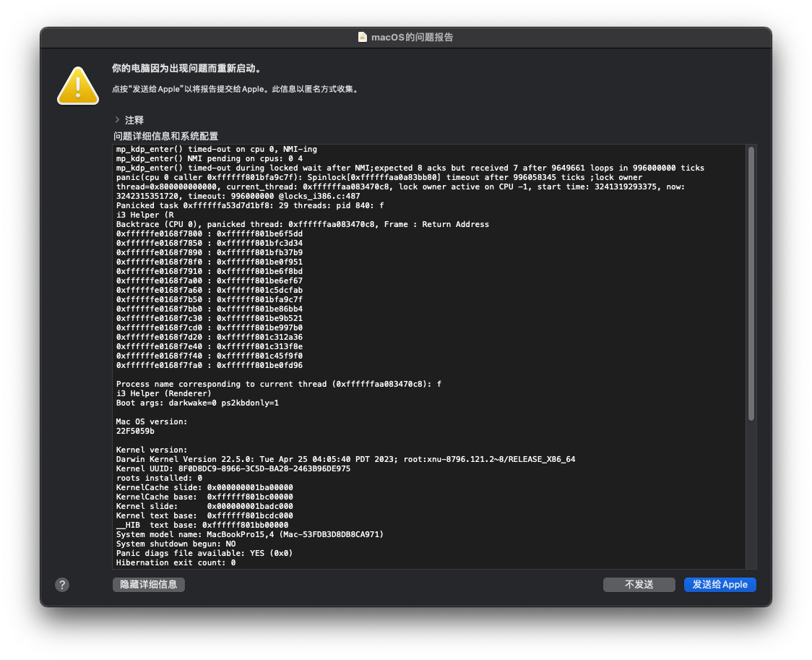Send the report using 发送给Apple

click(720, 585)
